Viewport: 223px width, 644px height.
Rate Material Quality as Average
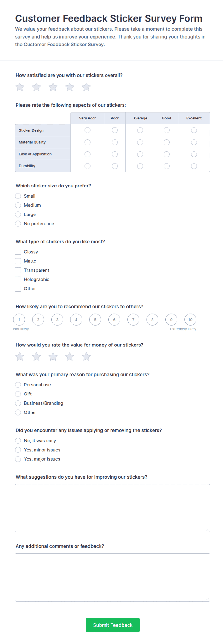tap(140, 142)
